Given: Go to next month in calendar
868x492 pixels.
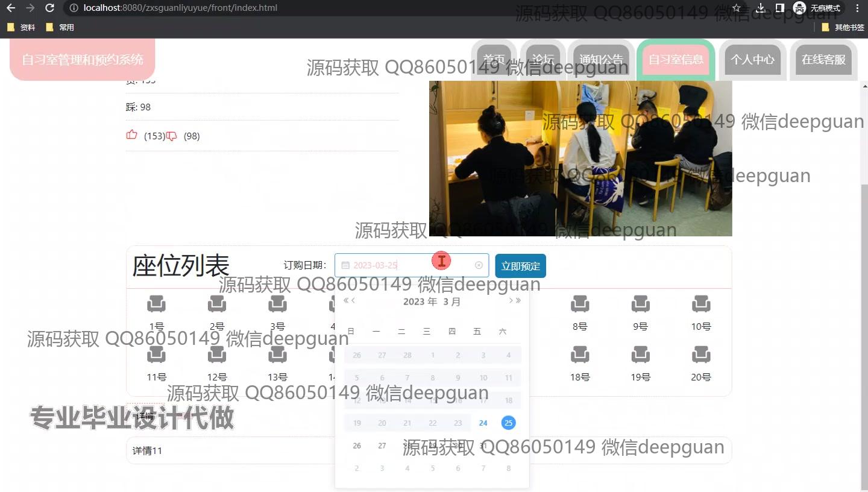Looking at the screenshot, I should click(511, 301).
